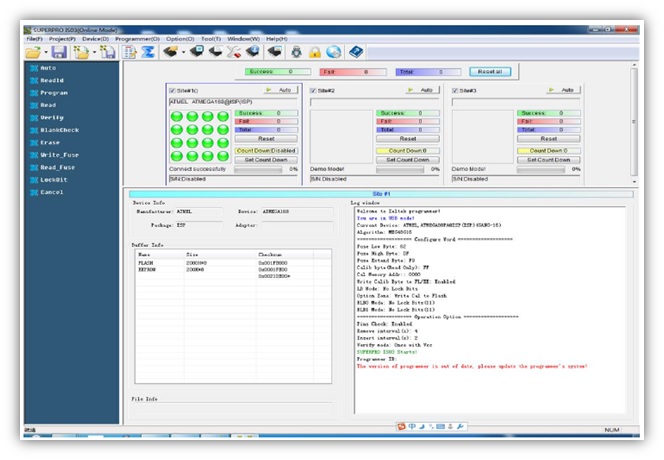This screenshot has height=460, width=664.
Task: Open dropdown arrow next to open folder icon
Action: click(x=45, y=52)
